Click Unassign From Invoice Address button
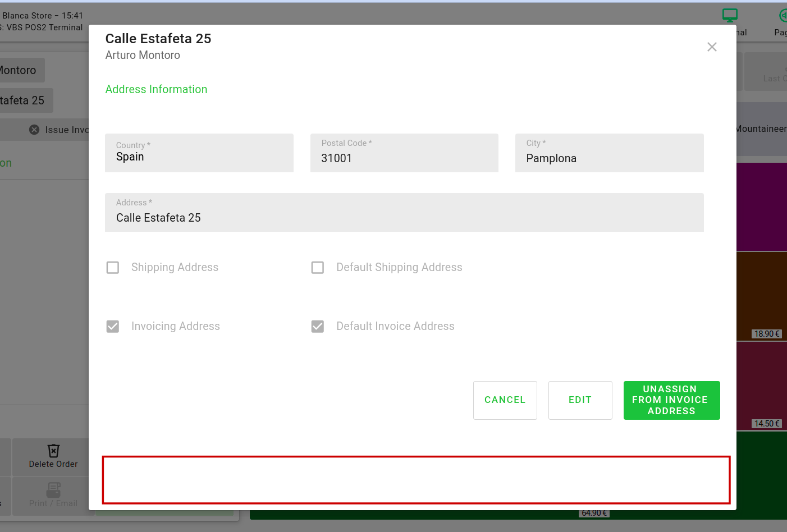The width and height of the screenshot is (787, 532). click(671, 400)
